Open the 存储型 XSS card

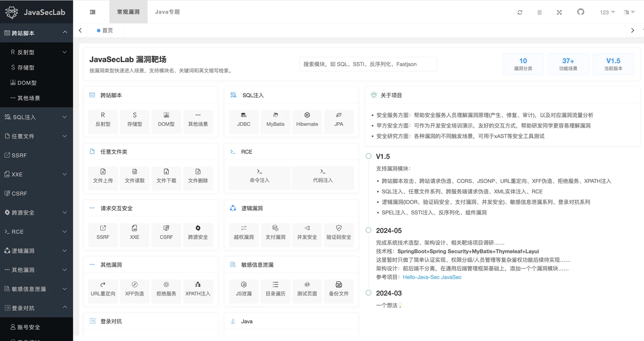[135, 121]
